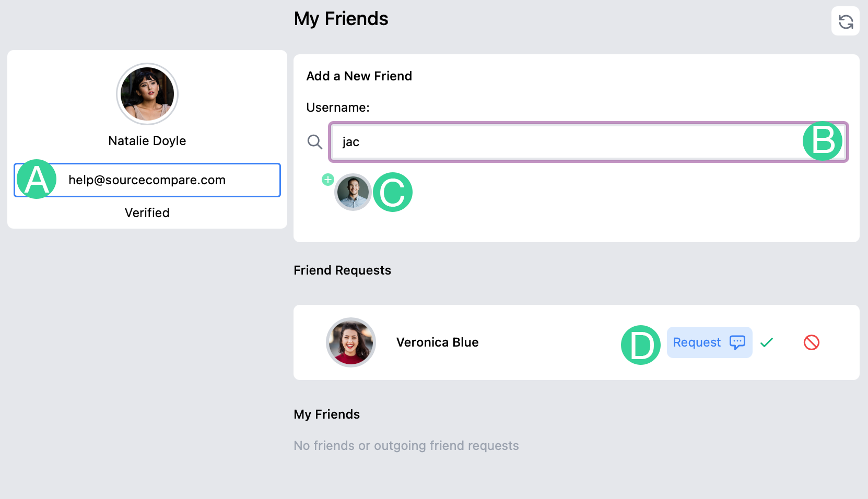Image resolution: width=868 pixels, height=499 pixels.
Task: Click the Verified status label
Action: [147, 213]
